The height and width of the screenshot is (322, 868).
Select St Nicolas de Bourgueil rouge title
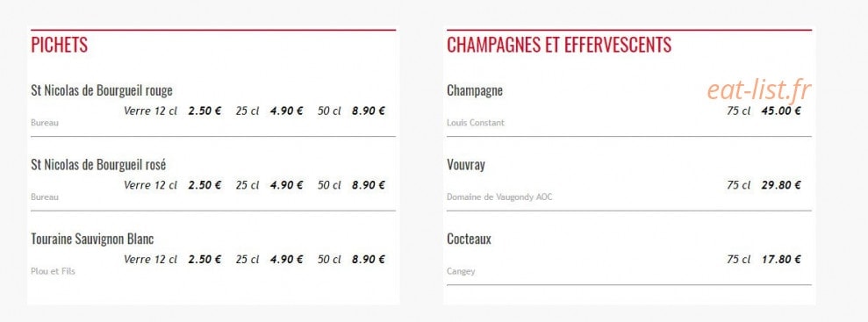pos(102,90)
